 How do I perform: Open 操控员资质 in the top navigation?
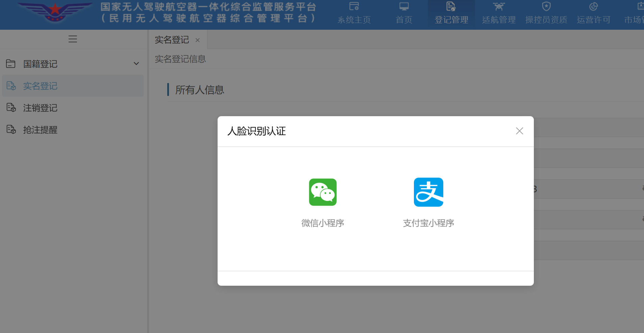click(x=546, y=15)
